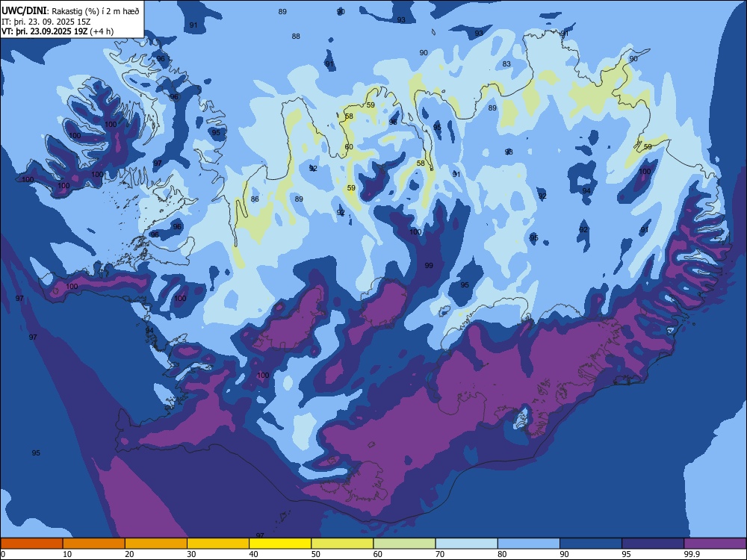Select the bright yellow 40–50 legend swatch

[280, 544]
